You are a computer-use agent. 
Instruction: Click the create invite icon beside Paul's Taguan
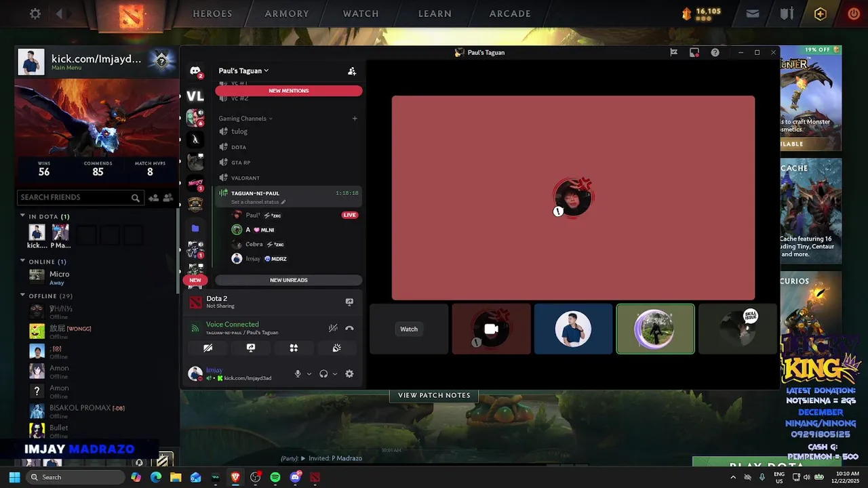pyautogui.click(x=351, y=70)
